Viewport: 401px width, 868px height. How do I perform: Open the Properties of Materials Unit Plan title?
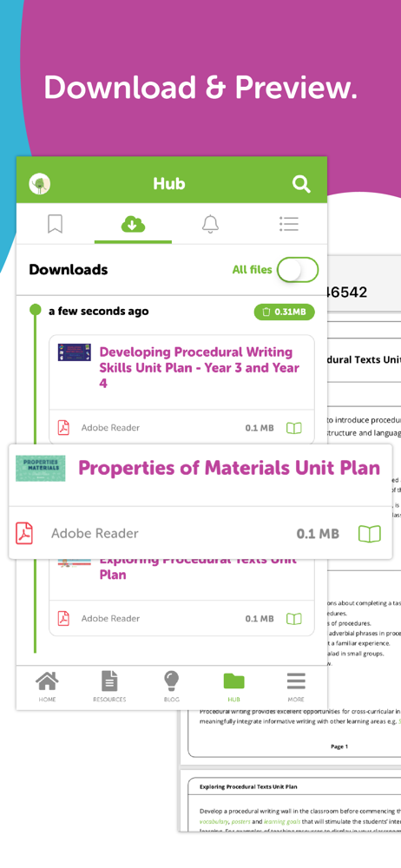tap(229, 468)
